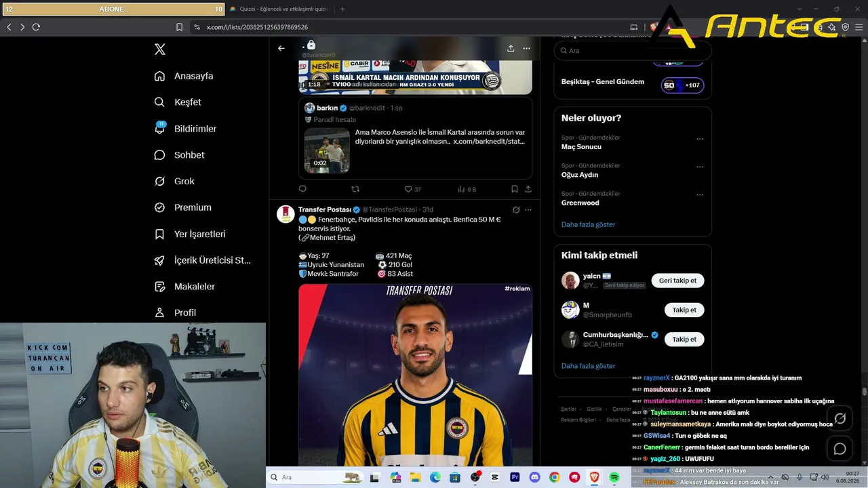Click the x.com address bar
The height and width of the screenshot is (488, 868).
pyautogui.click(x=407, y=27)
